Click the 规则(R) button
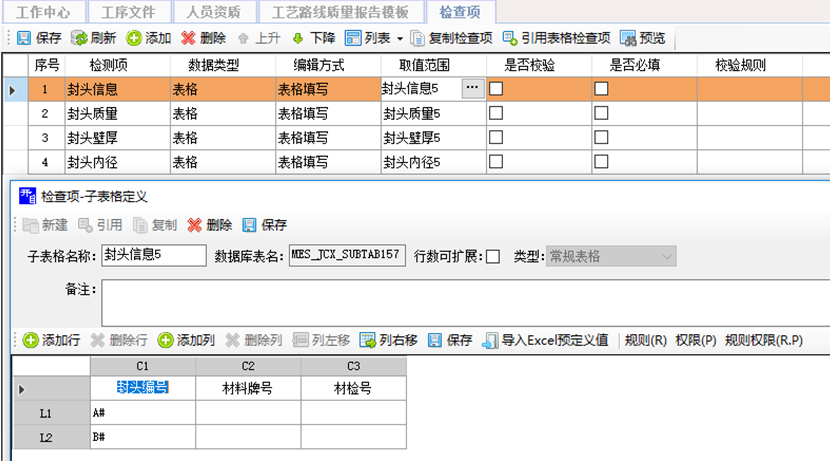 (645, 340)
